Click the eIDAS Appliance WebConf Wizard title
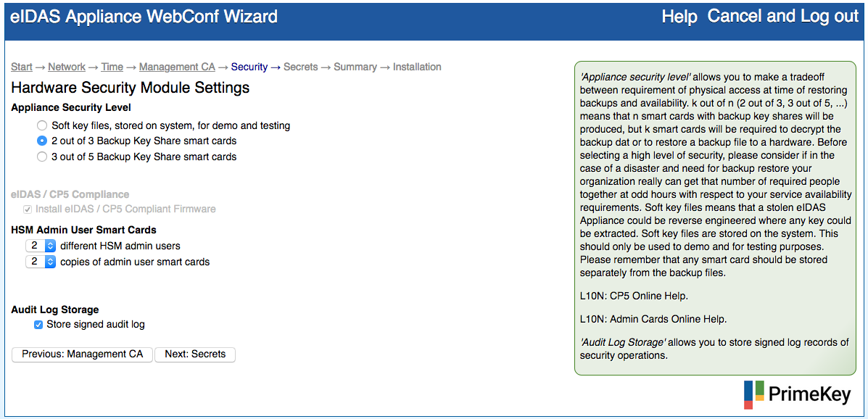Screen dimensions: 868x419 144,17
